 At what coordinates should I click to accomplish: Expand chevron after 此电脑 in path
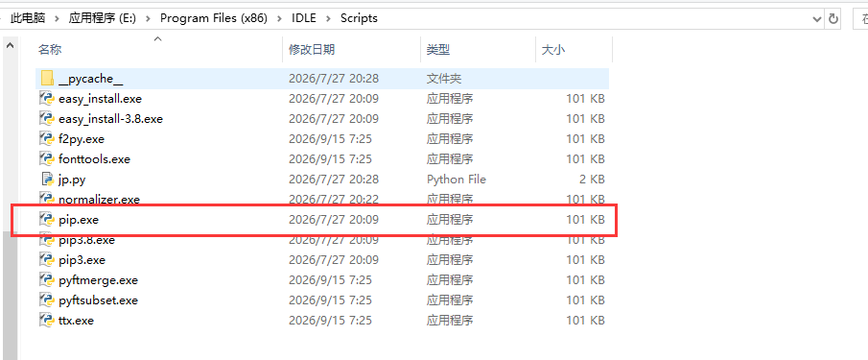pyautogui.click(x=57, y=18)
